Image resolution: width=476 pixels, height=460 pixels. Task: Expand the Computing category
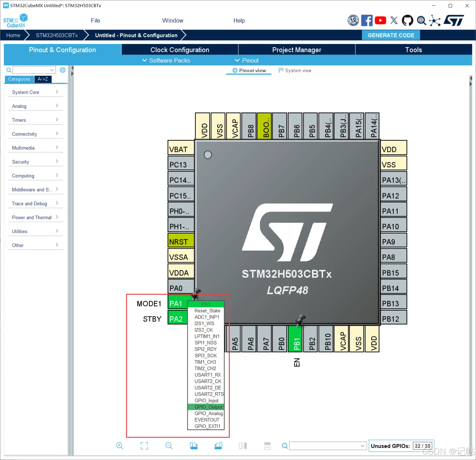tap(35, 176)
